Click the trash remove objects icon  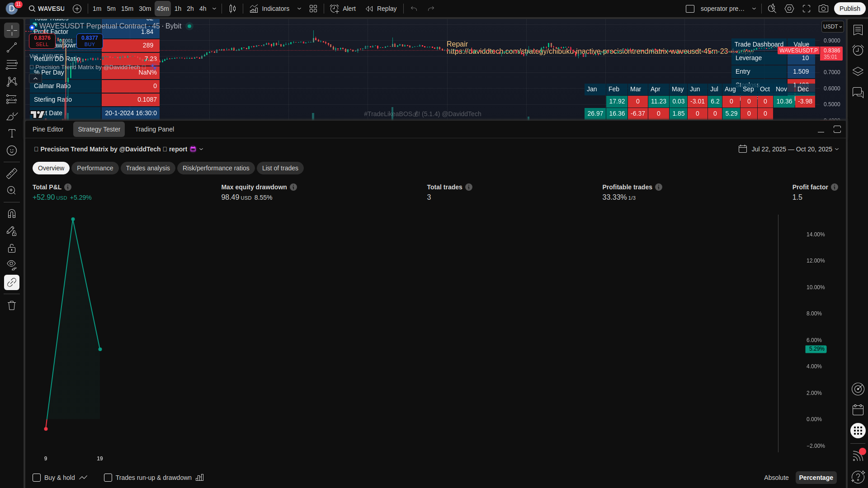coord(12,305)
